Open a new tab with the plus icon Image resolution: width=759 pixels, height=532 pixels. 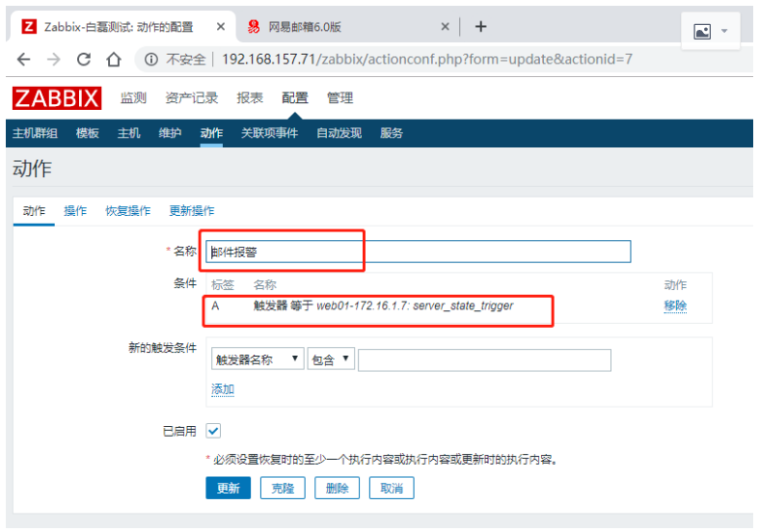[x=480, y=27]
